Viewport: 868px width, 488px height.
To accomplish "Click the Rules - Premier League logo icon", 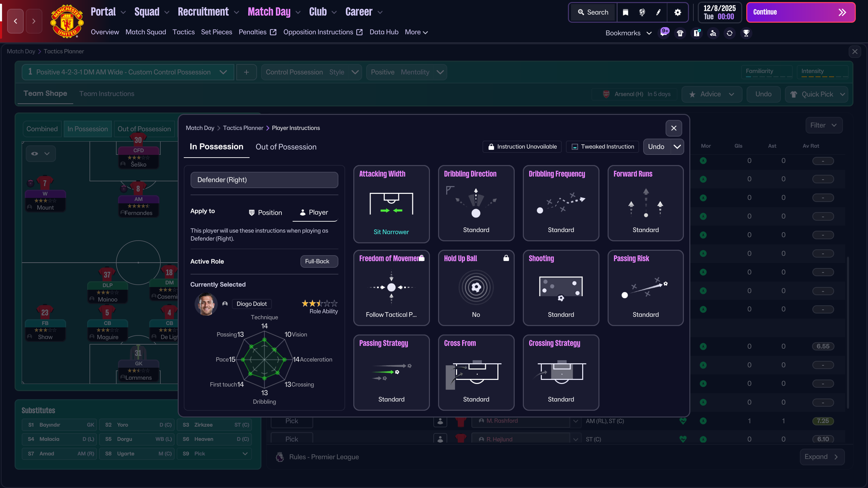I will 280,457.
